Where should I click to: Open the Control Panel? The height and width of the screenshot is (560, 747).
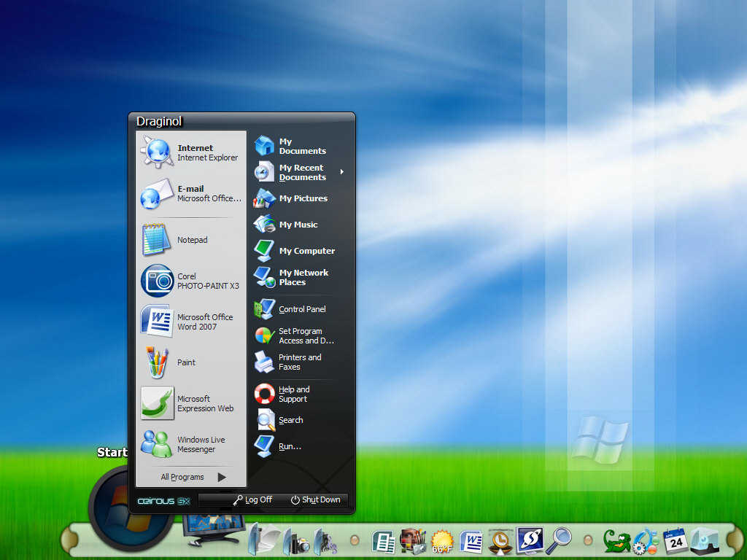300,309
